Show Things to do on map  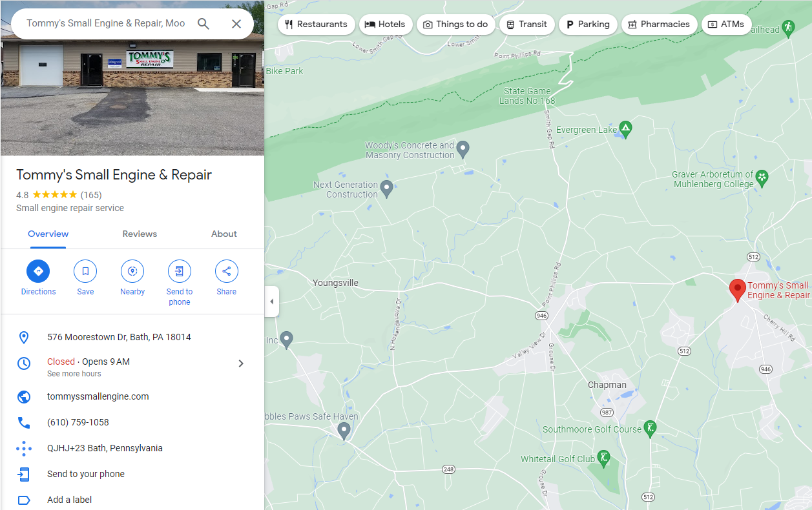coord(456,25)
